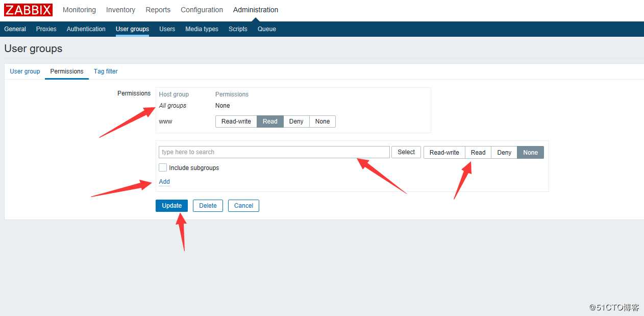Choose Read-write for new host group
This screenshot has height=316, width=644.
(x=444, y=153)
